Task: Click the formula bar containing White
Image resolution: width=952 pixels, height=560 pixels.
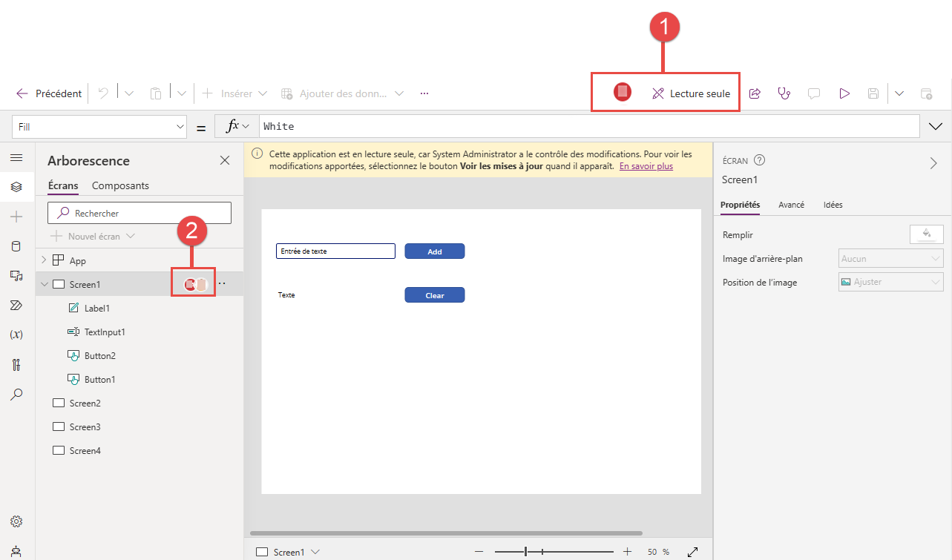Action: 589,126
